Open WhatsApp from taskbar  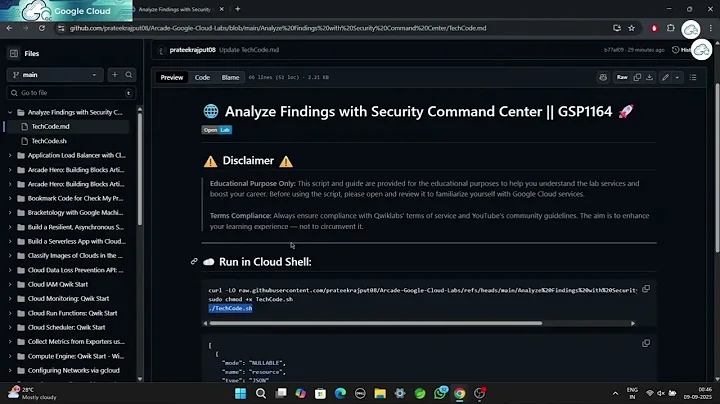pyautogui.click(x=440, y=393)
